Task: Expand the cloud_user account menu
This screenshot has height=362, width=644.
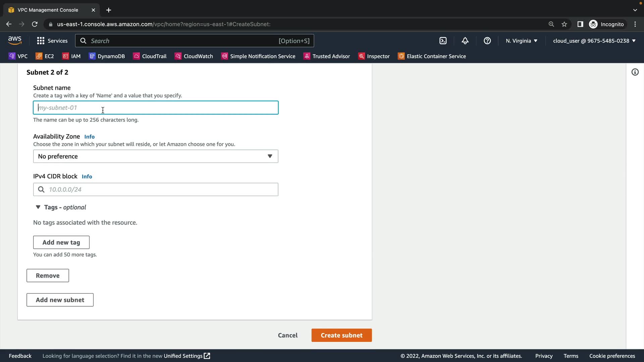Action: coord(594,41)
